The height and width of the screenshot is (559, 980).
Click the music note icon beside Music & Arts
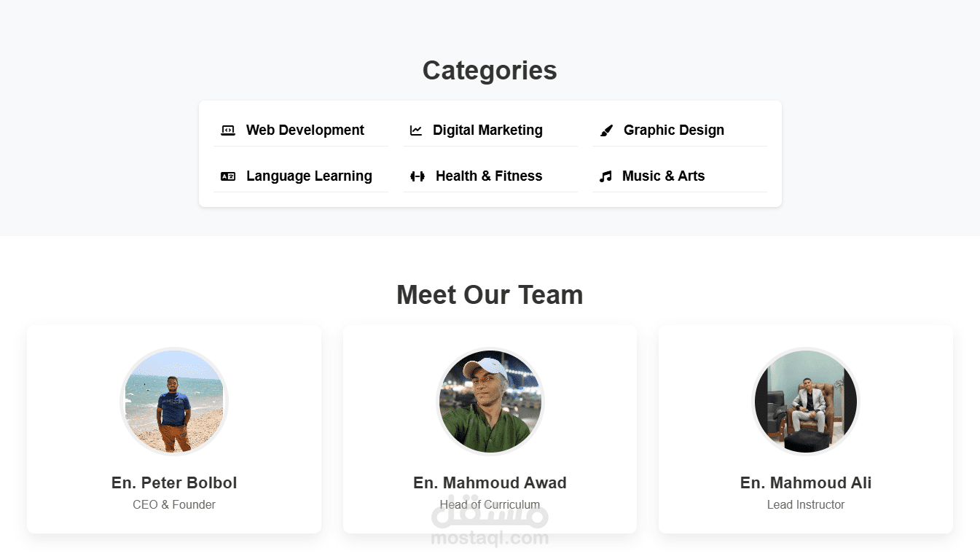[605, 176]
